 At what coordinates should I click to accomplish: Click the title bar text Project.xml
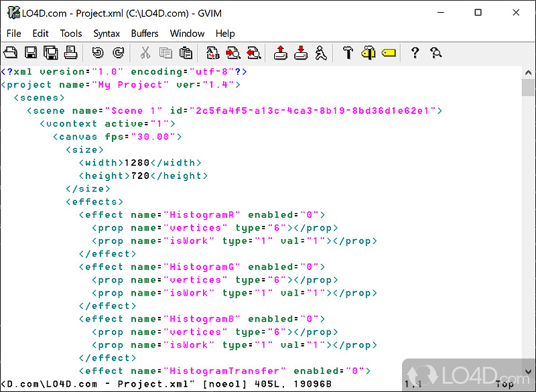click(x=99, y=13)
